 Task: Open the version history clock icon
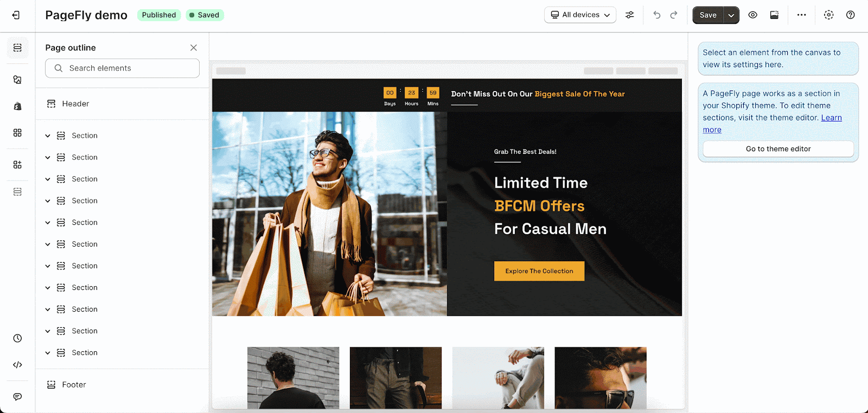tap(17, 338)
